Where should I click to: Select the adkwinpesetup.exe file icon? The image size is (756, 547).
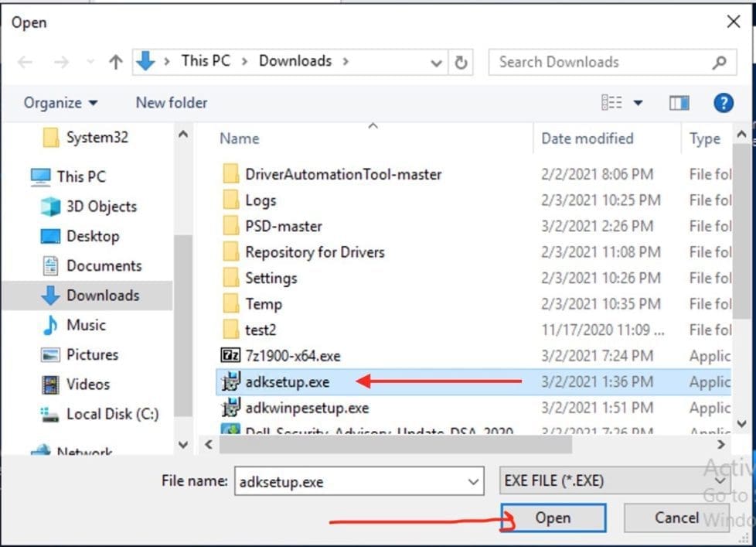(x=230, y=408)
